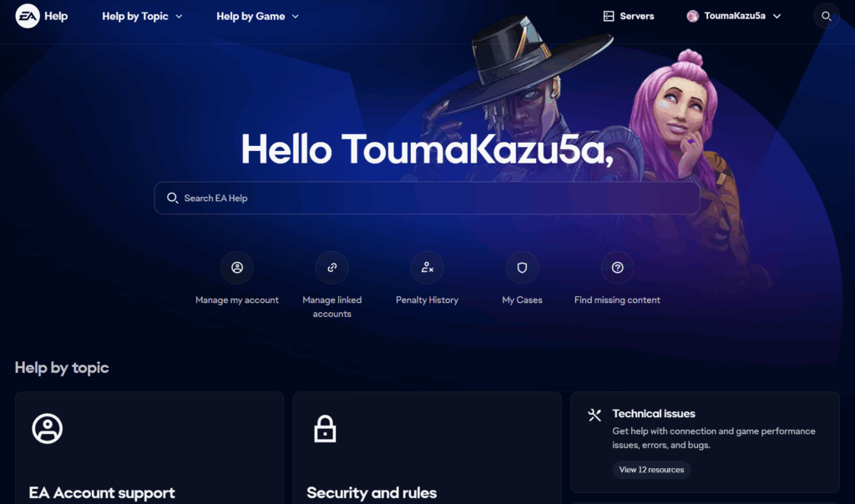The height and width of the screenshot is (504, 855).
Task: Click the EA Account support person icon
Action: pos(47,428)
